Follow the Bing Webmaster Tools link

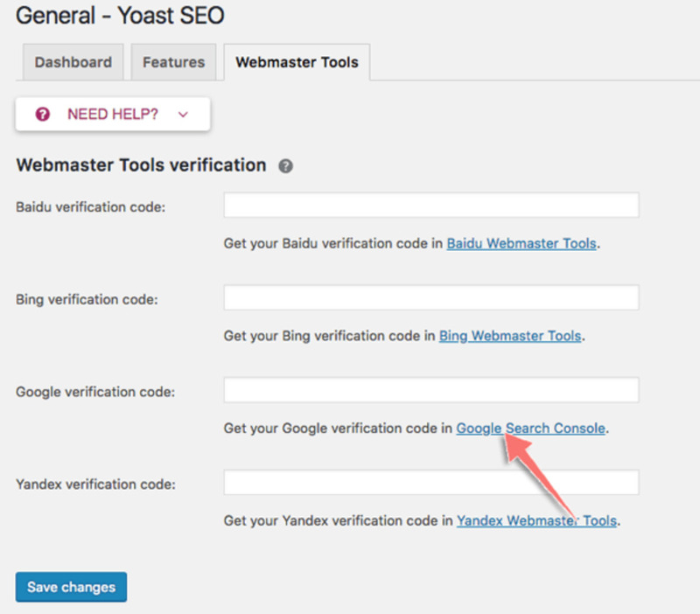(510, 336)
